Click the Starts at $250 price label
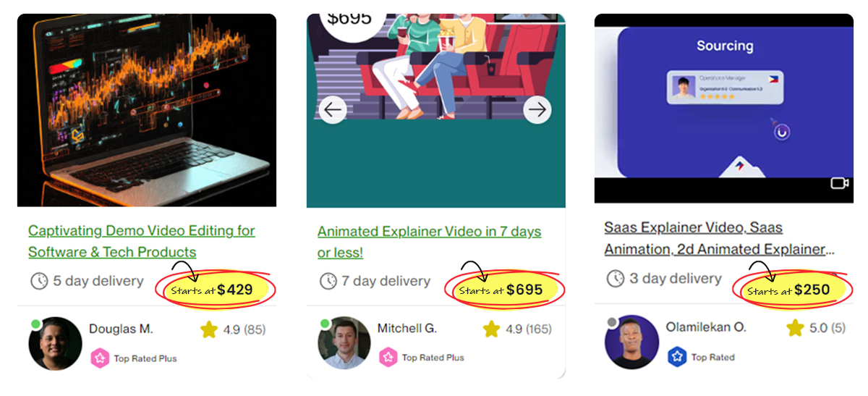868x396 pixels. coord(788,290)
